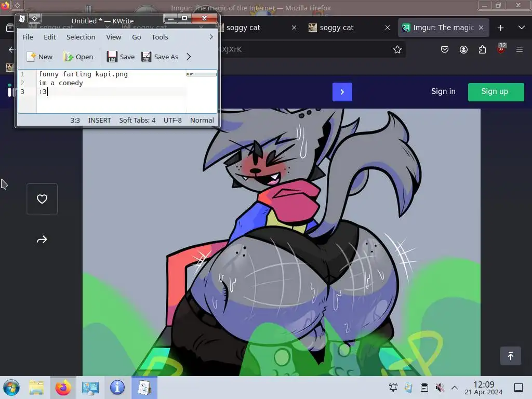Open the Firefox extensions puzzle icon
Image resolution: width=532 pixels, height=399 pixels.
pos(482,49)
